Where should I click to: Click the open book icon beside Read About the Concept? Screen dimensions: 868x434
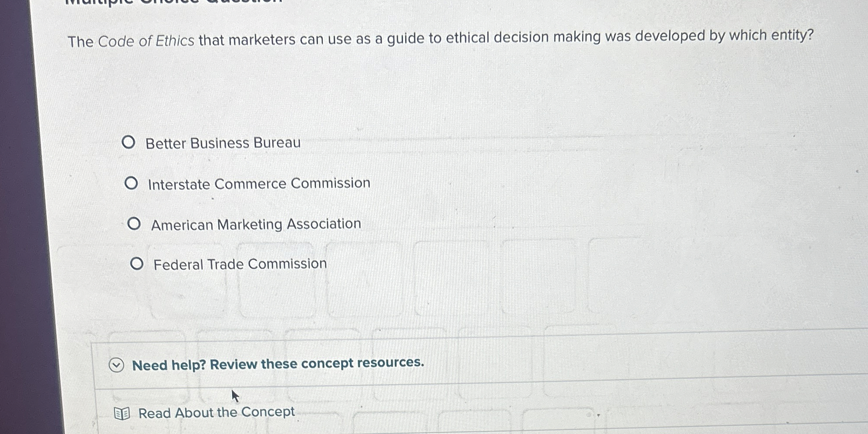122,412
